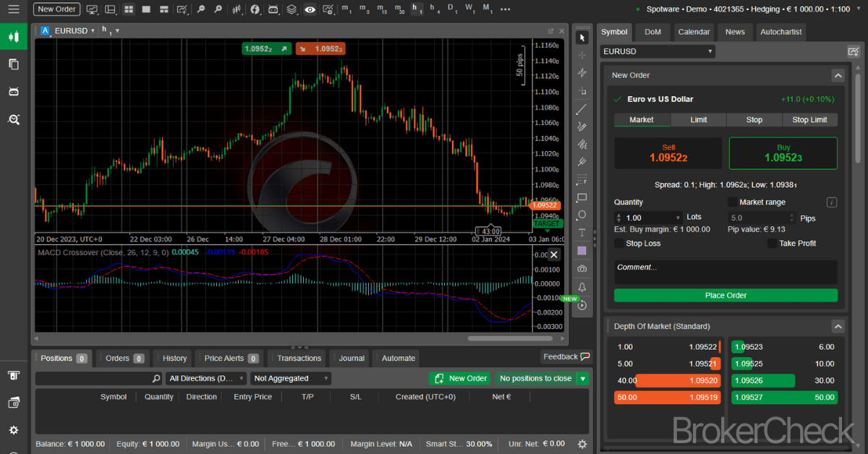The image size is (868, 454).
Task: Select the text drawing tool
Action: (x=582, y=233)
